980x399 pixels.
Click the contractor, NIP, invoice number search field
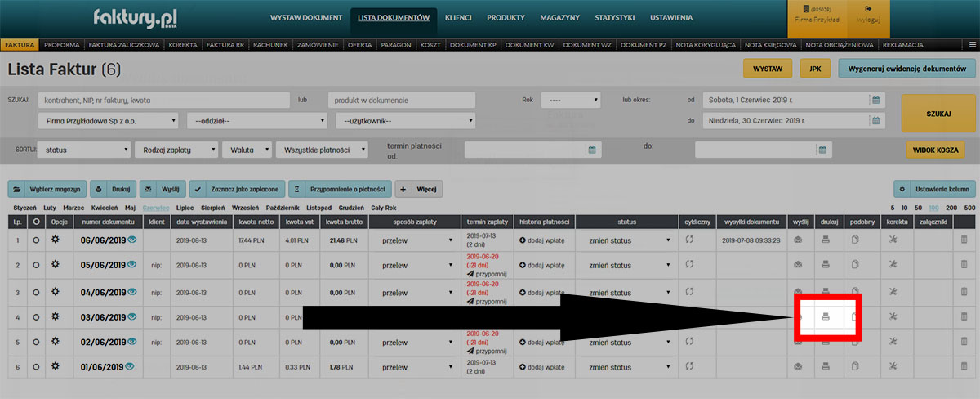tap(163, 100)
